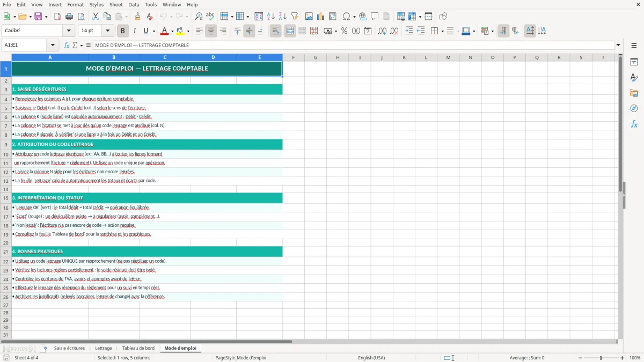
Task: Open the Borders dropdown arrow
Action: coord(442,31)
